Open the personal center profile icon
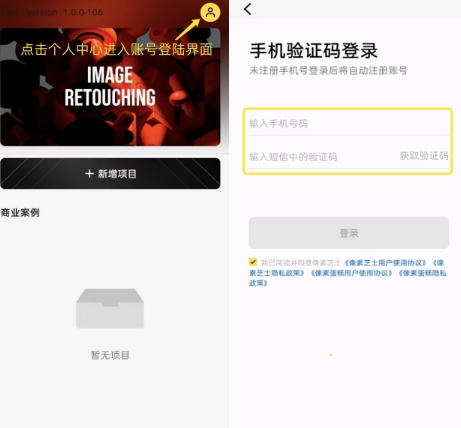This screenshot has width=461, height=428. pyautogui.click(x=210, y=13)
